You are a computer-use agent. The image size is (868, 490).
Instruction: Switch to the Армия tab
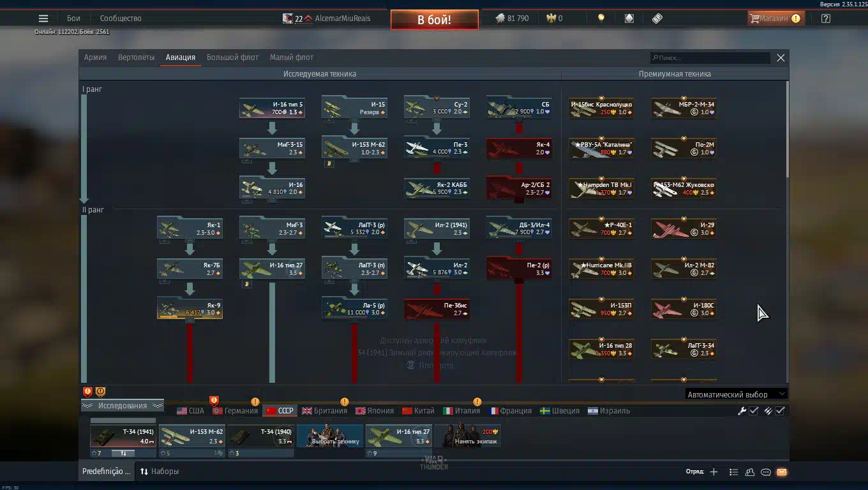click(x=96, y=57)
